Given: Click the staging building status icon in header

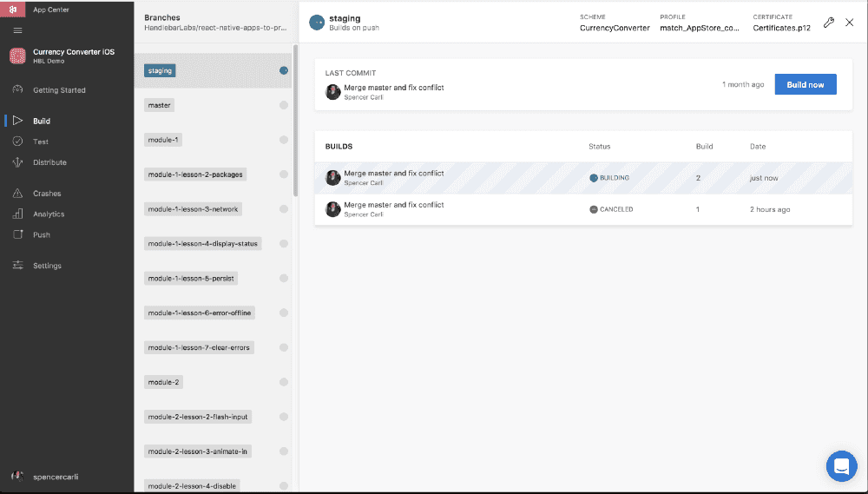Looking at the screenshot, I should click(x=317, y=23).
